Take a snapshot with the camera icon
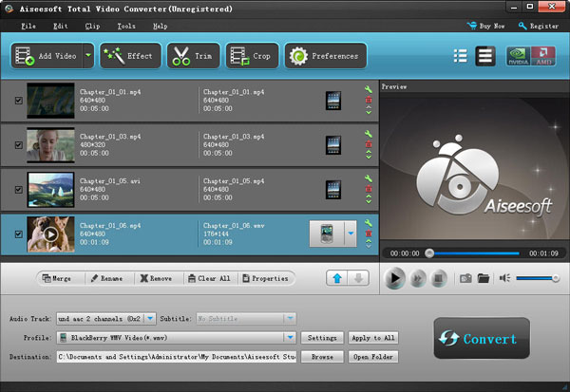Viewport: 570px width, 392px height. point(465,279)
